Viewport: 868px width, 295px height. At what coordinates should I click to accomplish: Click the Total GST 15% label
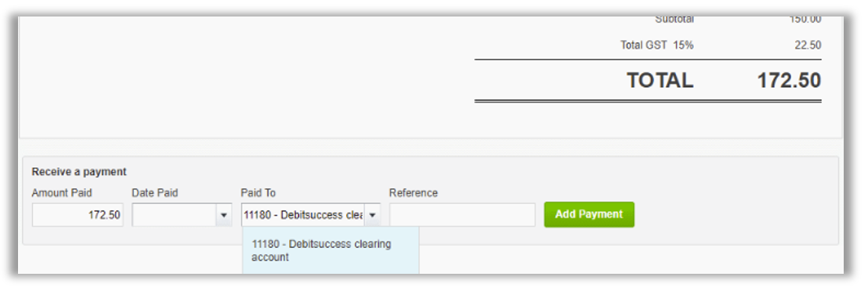point(657,46)
